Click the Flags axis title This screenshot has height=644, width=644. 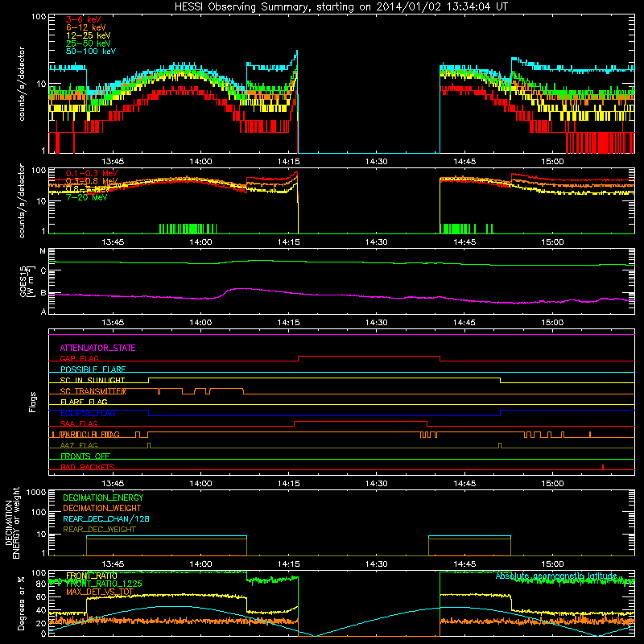[x=33, y=402]
